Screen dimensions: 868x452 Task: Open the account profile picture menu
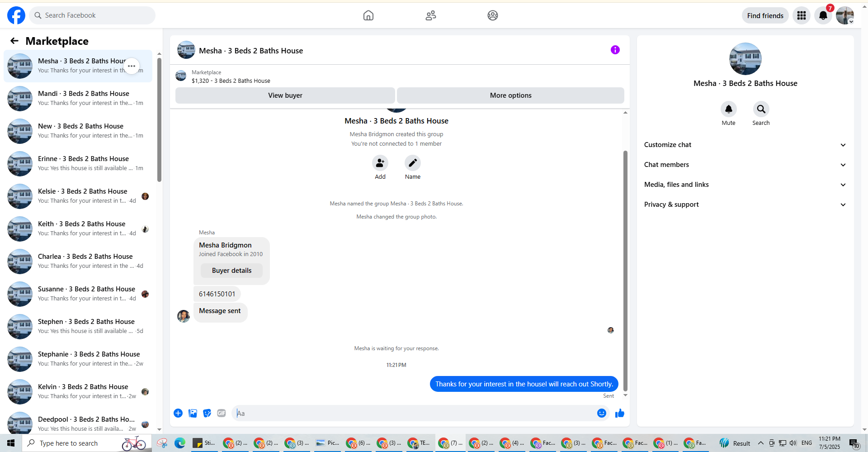coord(845,15)
